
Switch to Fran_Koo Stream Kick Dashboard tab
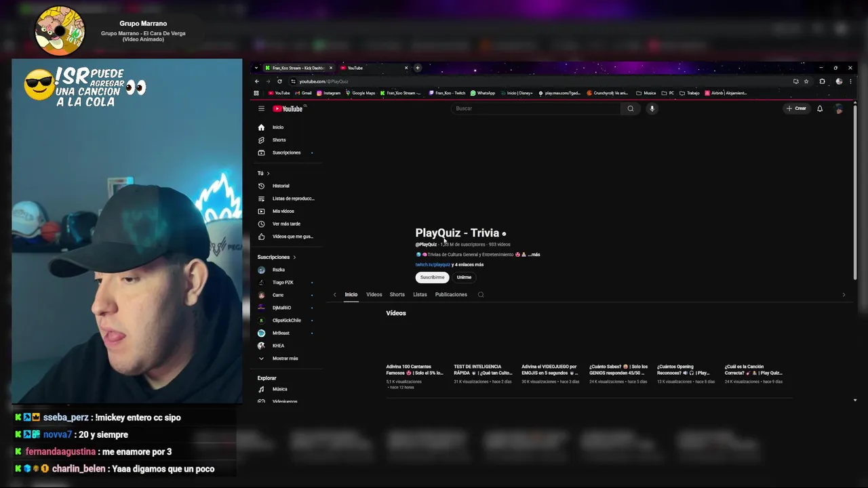tap(298, 68)
